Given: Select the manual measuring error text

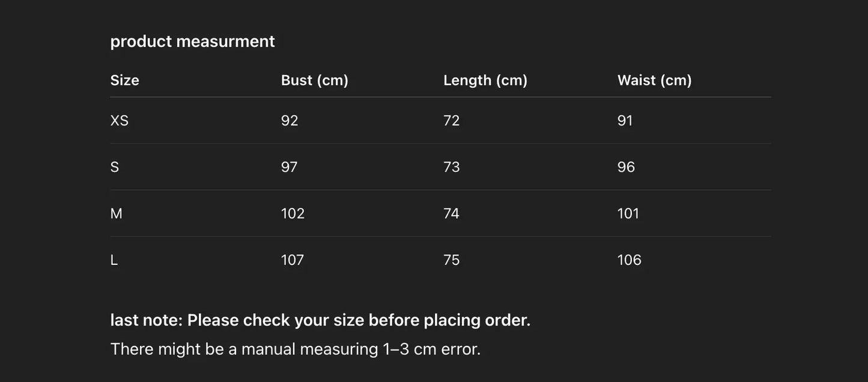Looking at the screenshot, I should (x=296, y=349).
